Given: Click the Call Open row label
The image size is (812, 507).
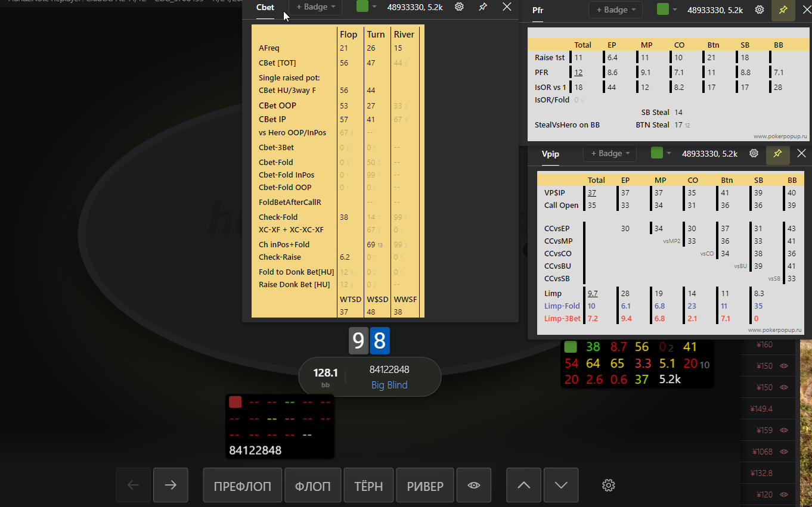Looking at the screenshot, I should pos(561,206).
